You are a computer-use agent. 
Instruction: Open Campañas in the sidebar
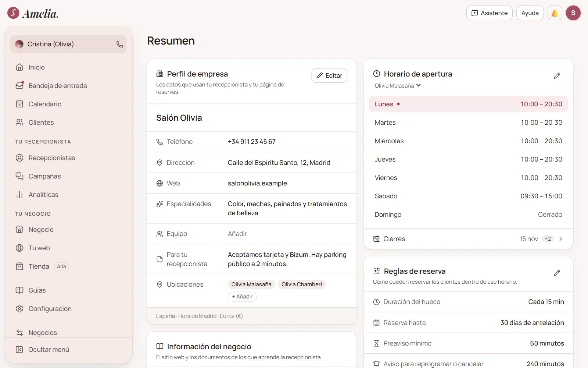68,176
